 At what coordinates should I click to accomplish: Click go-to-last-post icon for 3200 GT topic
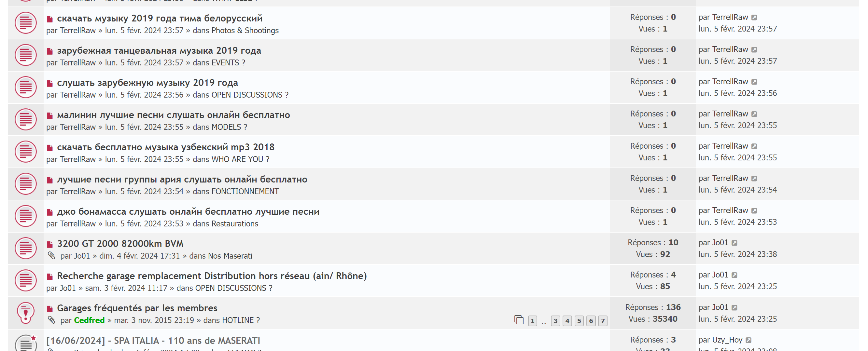coord(735,243)
